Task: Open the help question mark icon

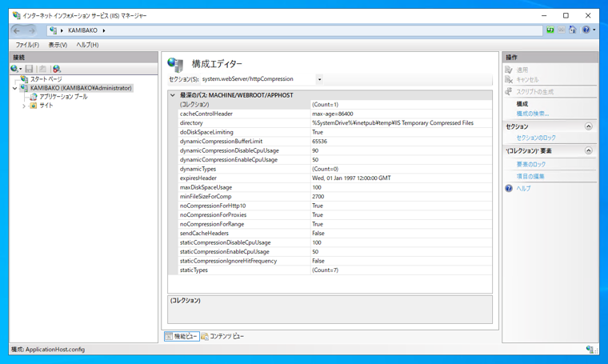Action: click(x=586, y=30)
